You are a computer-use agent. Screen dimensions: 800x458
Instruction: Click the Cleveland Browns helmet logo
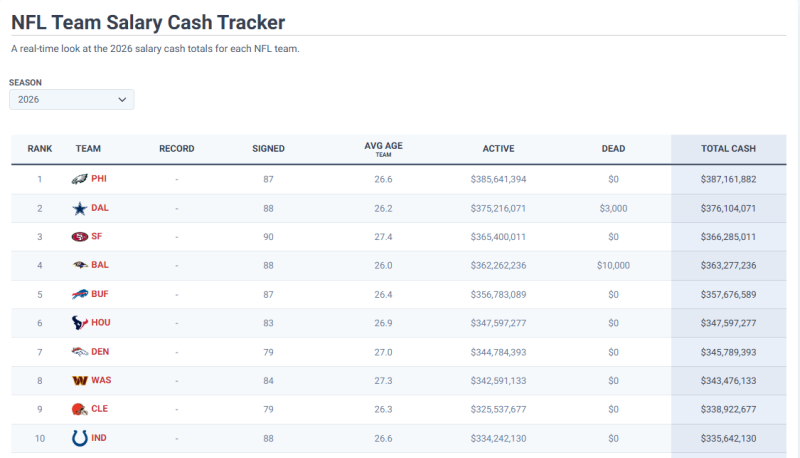click(x=80, y=409)
